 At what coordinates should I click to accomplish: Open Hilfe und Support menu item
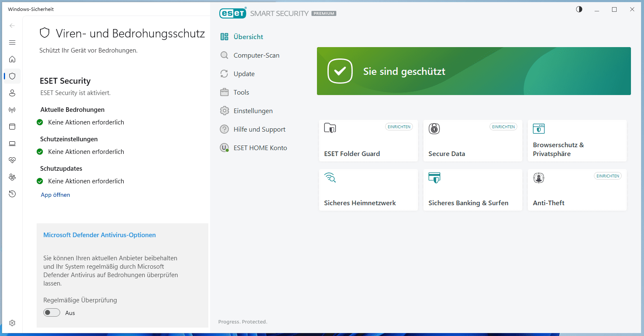coord(259,129)
